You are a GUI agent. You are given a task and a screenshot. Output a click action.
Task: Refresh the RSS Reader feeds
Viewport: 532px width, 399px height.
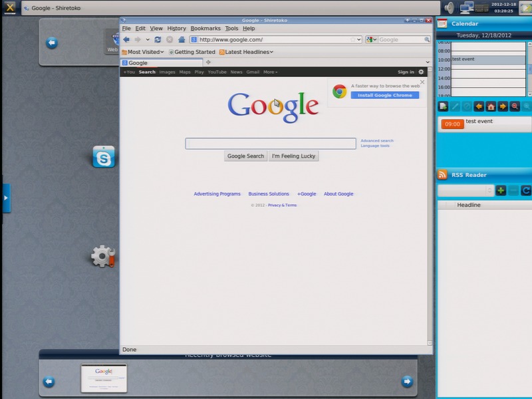525,191
